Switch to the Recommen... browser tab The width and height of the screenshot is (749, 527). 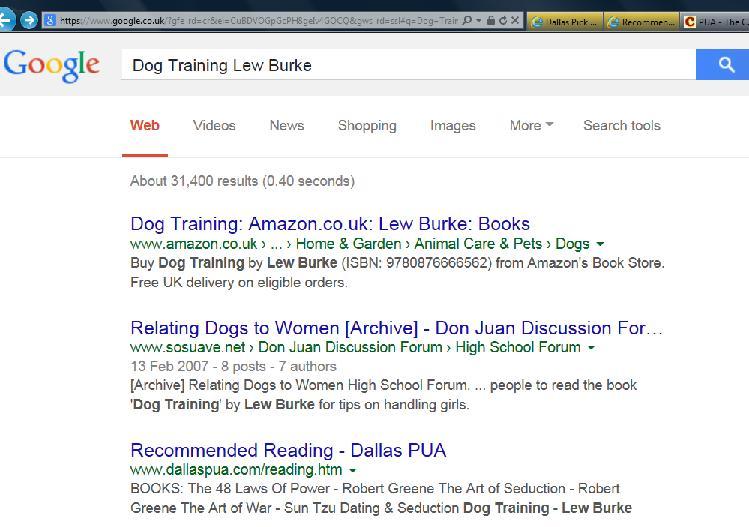tap(642, 22)
